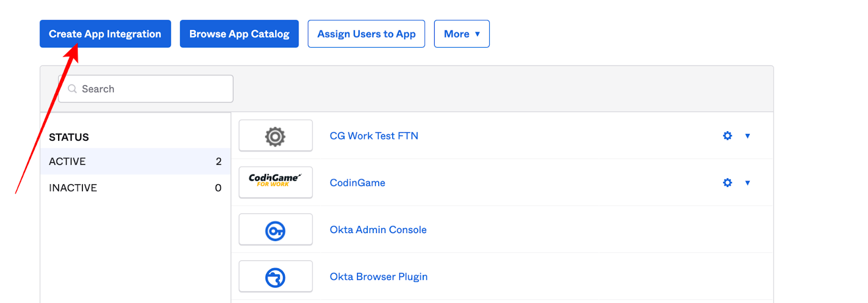Open the CG Work Test FTN link
Screen dimensions: 868x303
coord(374,136)
